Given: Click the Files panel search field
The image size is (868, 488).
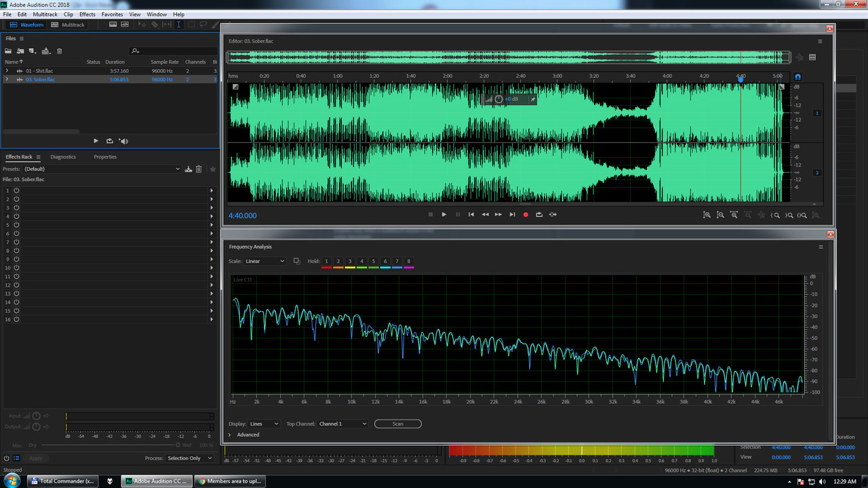Looking at the screenshot, I should pos(173,51).
